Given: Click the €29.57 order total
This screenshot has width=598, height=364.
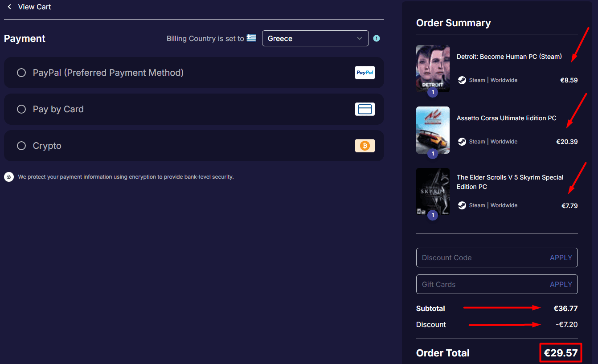Looking at the screenshot, I should (x=561, y=353).
